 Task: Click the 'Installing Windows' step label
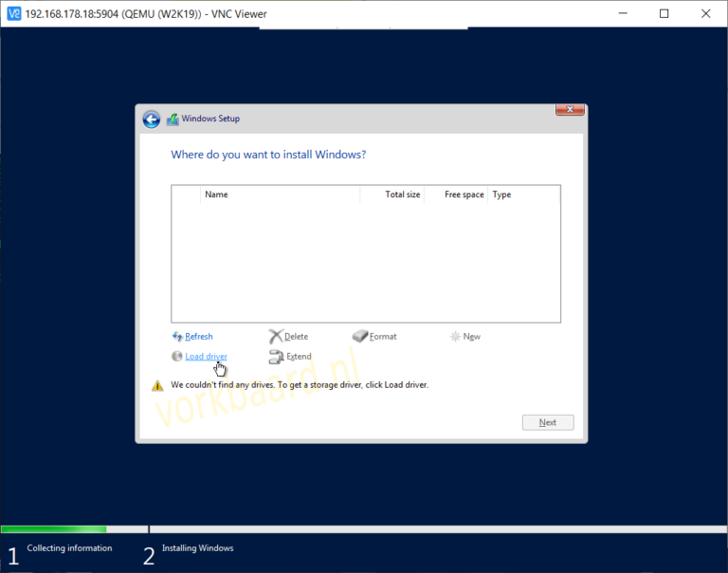[198, 548]
